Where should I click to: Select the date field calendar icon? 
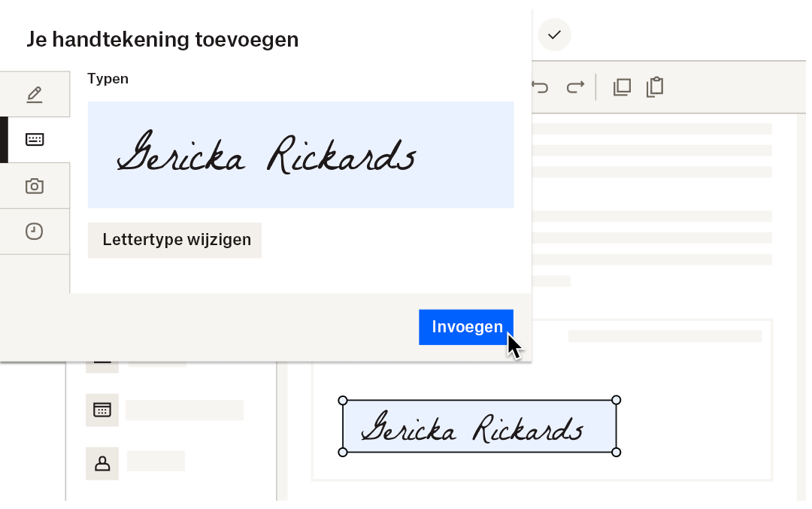pos(102,410)
